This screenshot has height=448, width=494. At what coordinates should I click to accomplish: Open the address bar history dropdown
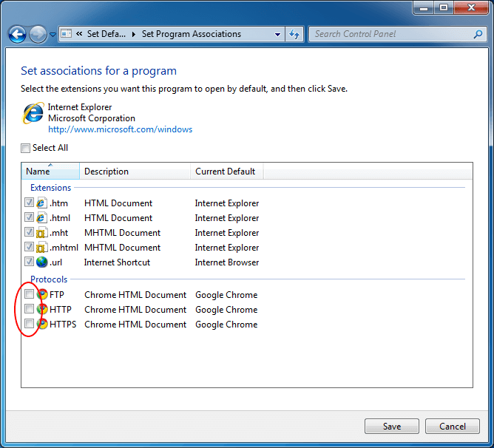(x=277, y=34)
